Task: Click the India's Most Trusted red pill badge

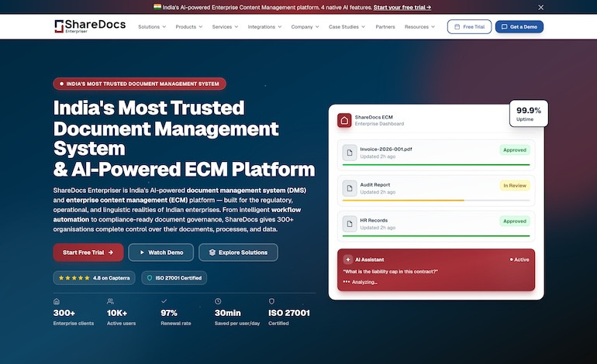Action: [x=140, y=84]
